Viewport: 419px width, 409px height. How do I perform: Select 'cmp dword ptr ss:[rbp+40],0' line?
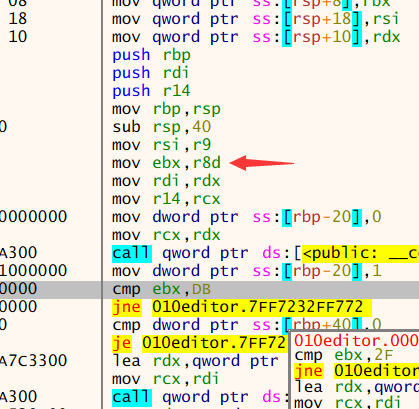click(x=247, y=325)
